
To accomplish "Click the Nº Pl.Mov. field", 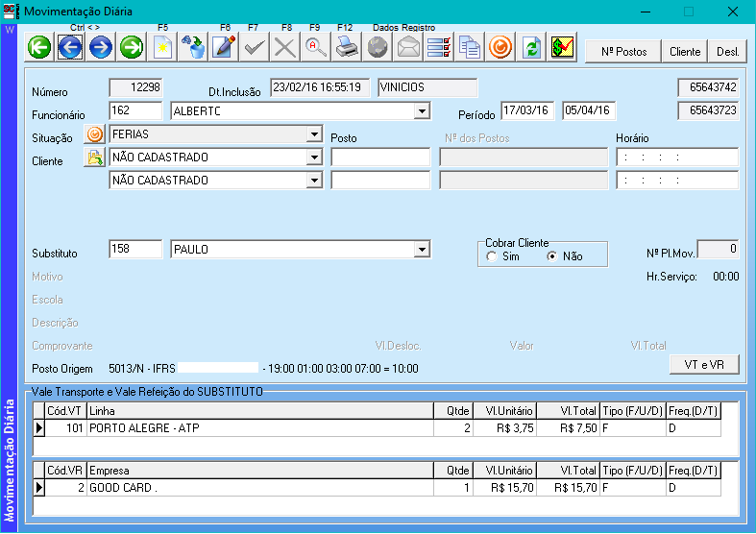I will click(718, 249).
